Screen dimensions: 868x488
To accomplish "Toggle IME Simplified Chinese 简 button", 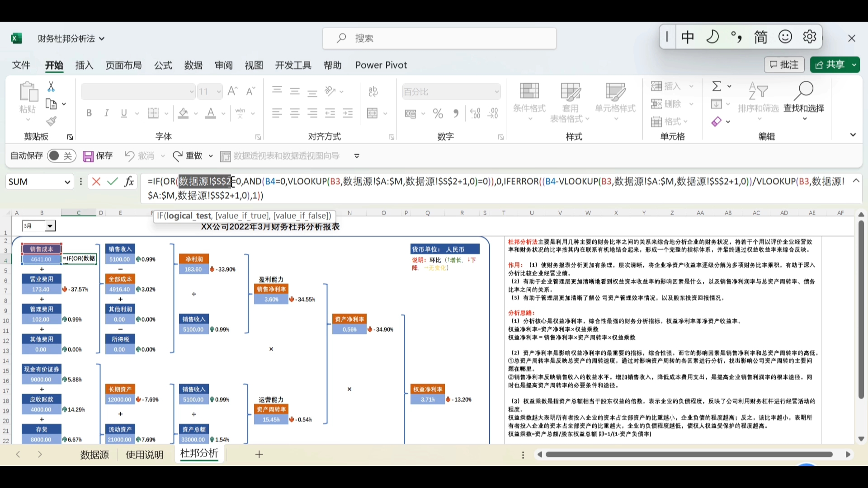I will coord(761,37).
